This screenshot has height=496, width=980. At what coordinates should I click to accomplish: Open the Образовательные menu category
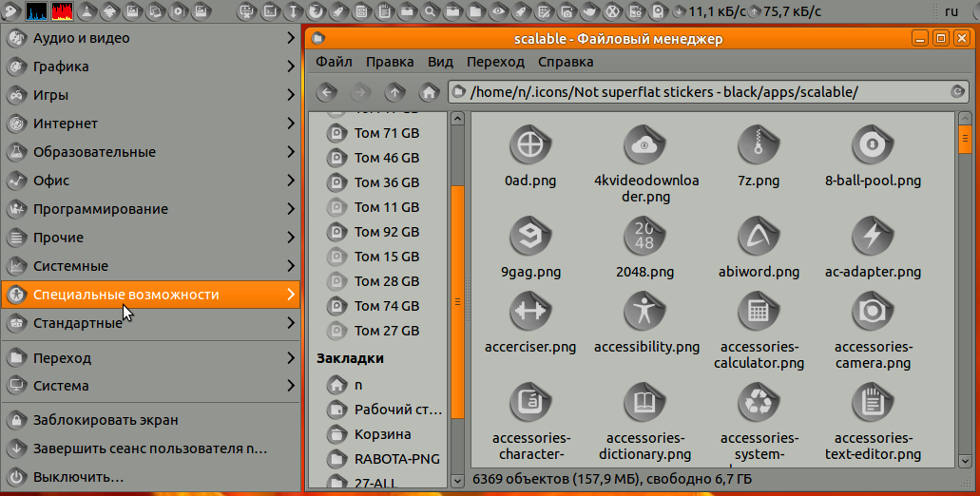coord(150,152)
